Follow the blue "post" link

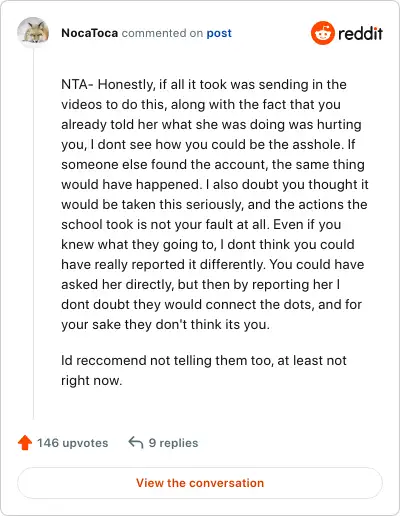coord(219,33)
